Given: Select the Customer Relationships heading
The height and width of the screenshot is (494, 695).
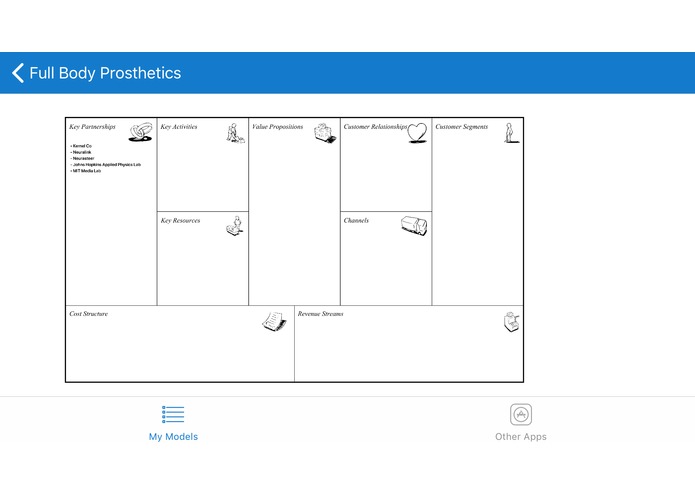Looking at the screenshot, I should pos(375,127).
